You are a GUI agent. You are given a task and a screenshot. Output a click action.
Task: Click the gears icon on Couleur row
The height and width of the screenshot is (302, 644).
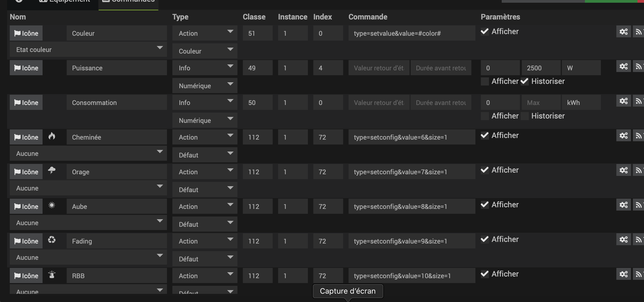(x=623, y=32)
